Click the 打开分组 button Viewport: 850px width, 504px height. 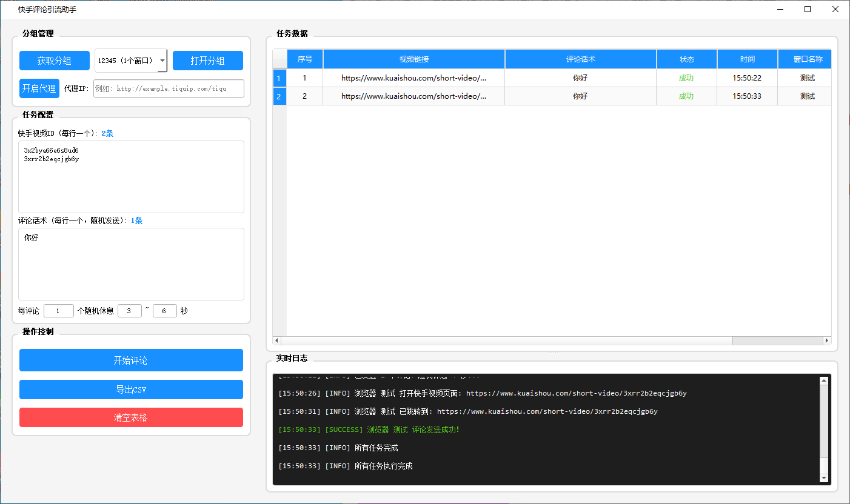coord(208,61)
